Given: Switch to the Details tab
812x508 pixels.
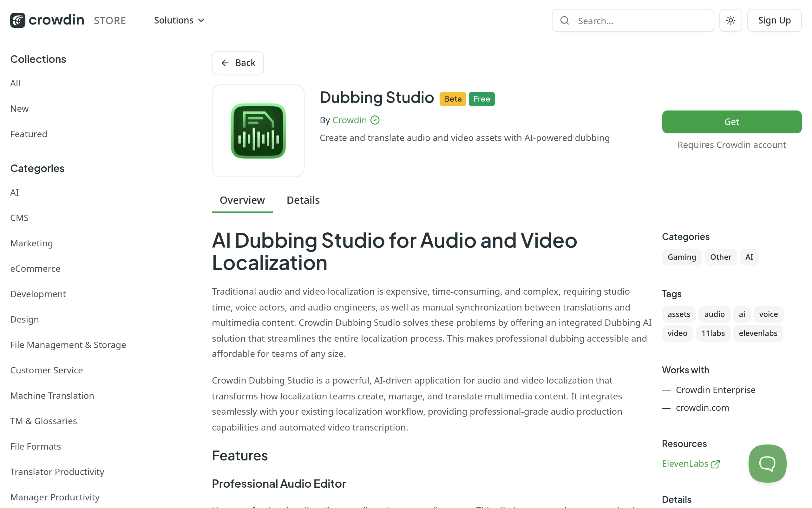Looking at the screenshot, I should (303, 200).
